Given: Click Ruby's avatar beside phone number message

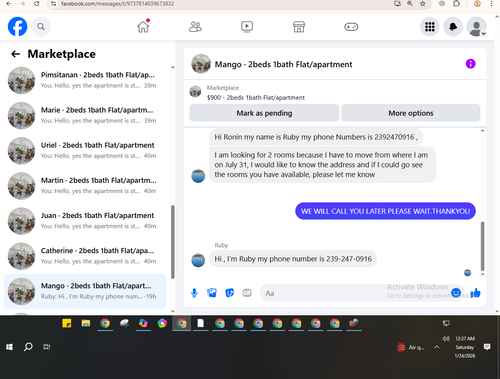Looking at the screenshot, I should pos(198,260).
